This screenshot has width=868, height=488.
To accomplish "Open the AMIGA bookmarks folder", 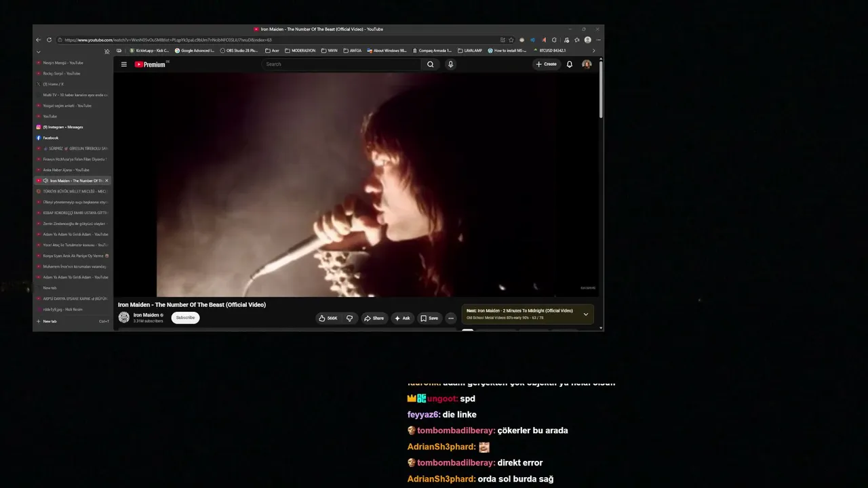I will point(353,51).
